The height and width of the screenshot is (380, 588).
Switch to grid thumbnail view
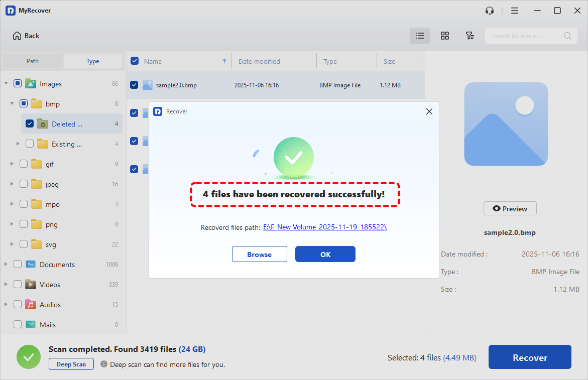point(445,36)
